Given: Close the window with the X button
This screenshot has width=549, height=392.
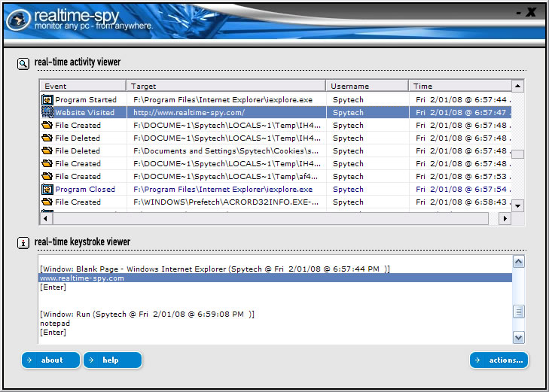Looking at the screenshot, I should point(531,13).
